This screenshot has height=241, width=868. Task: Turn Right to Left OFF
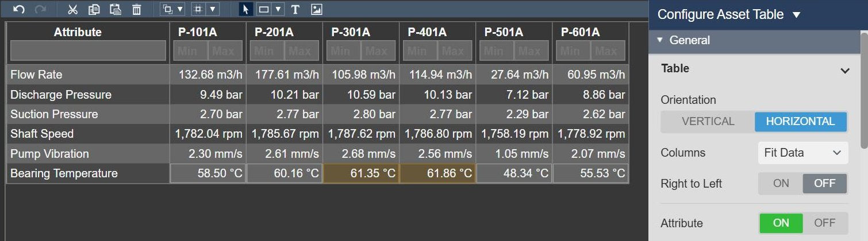(824, 184)
